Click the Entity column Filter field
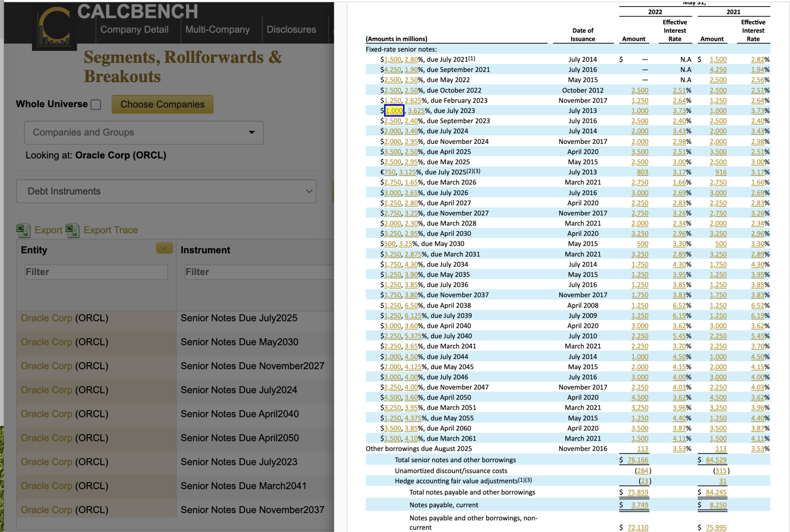Screen dimensions: 790x532 tap(96, 272)
